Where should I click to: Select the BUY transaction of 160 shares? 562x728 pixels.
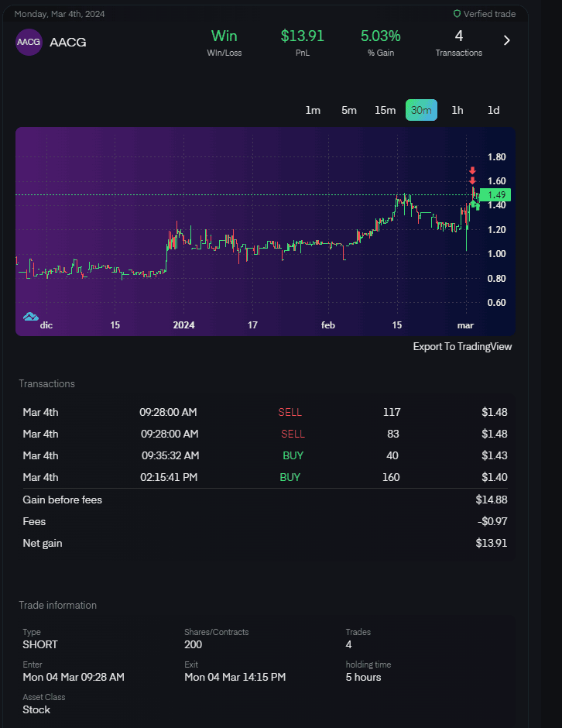tap(265, 477)
